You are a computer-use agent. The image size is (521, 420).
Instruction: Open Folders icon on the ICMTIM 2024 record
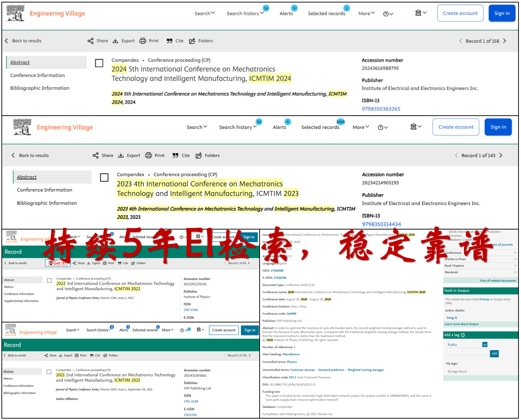(192, 41)
